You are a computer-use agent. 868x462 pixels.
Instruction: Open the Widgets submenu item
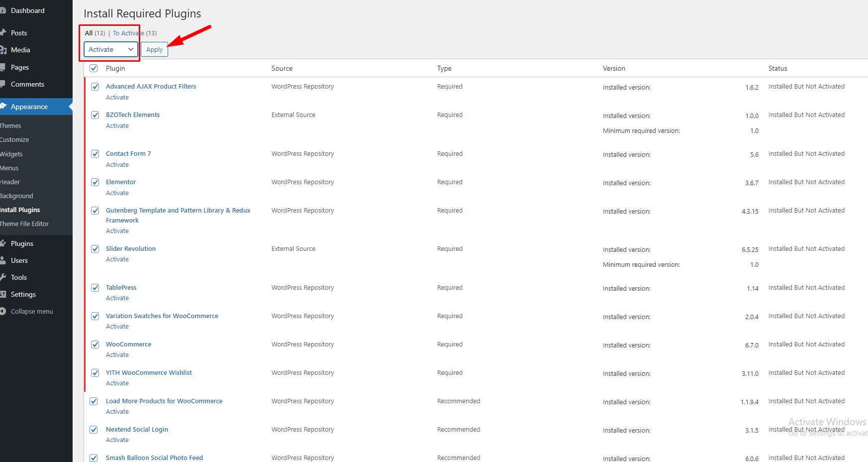11,154
